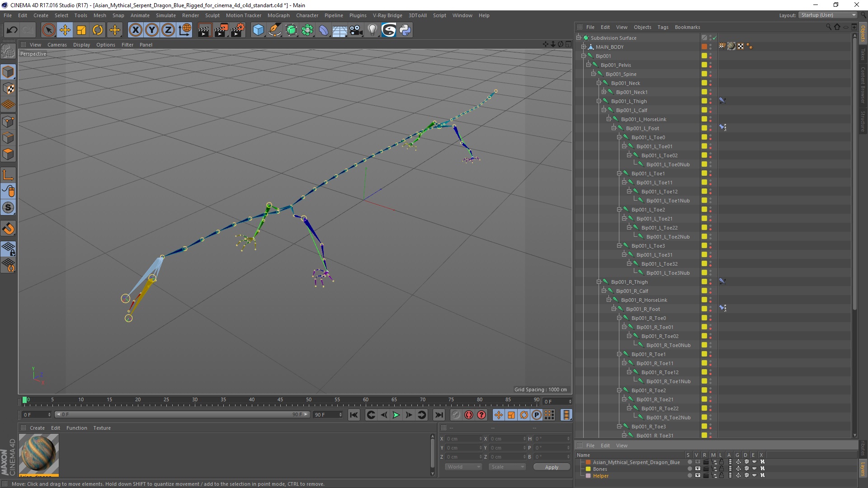Activate the Scale tool
This screenshot has width=868, height=488.
tap(81, 30)
